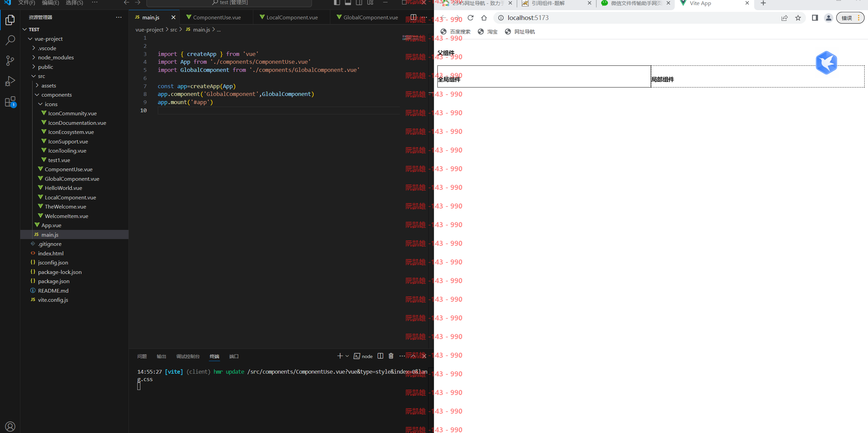This screenshot has width=868, height=433.
Task: Open HelloWorld.vue in the explorer
Action: coord(74,188)
